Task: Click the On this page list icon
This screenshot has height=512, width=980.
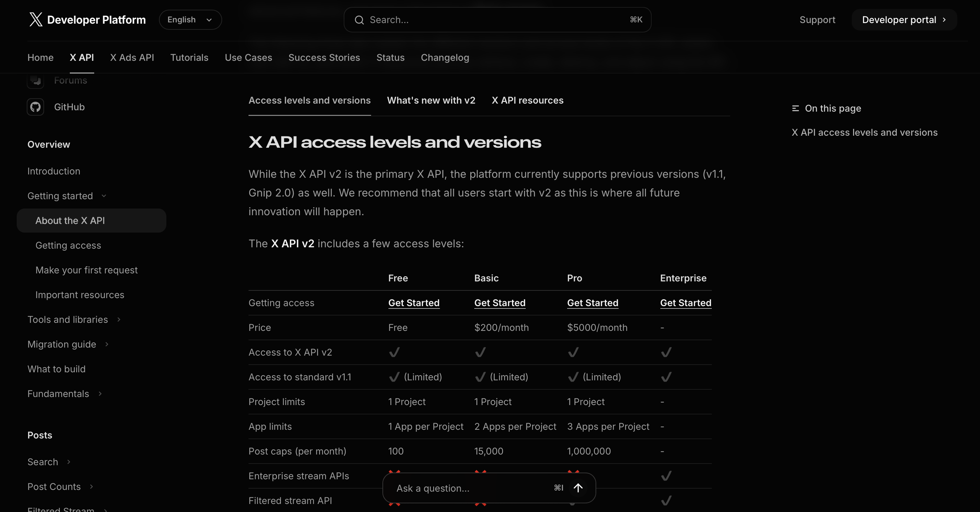Action: 795,109
